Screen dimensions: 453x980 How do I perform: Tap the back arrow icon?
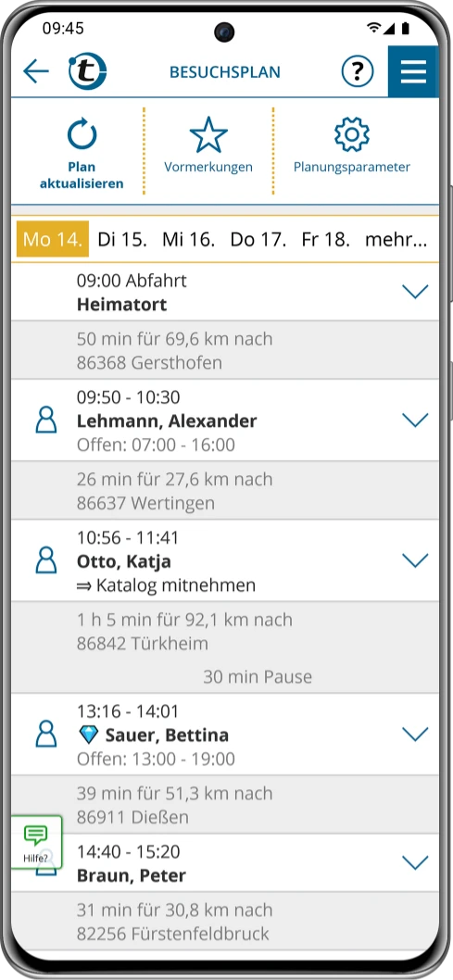click(x=35, y=71)
